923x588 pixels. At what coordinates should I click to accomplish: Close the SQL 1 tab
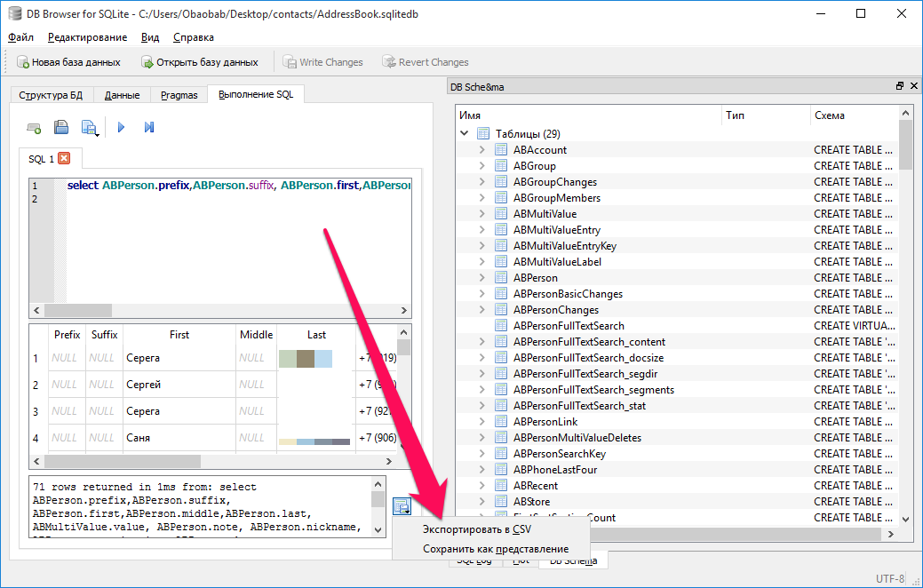click(x=64, y=159)
